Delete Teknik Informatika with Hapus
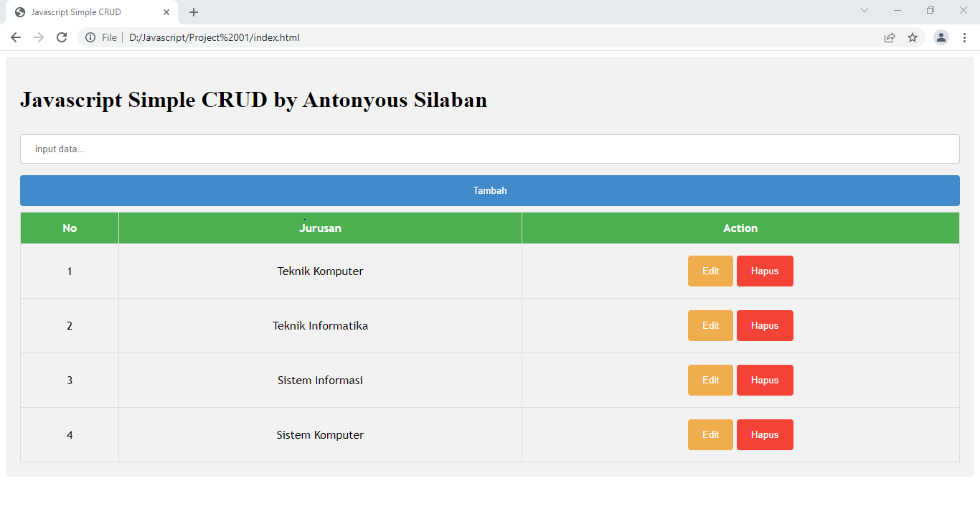The height and width of the screenshot is (522, 980). 764,325
